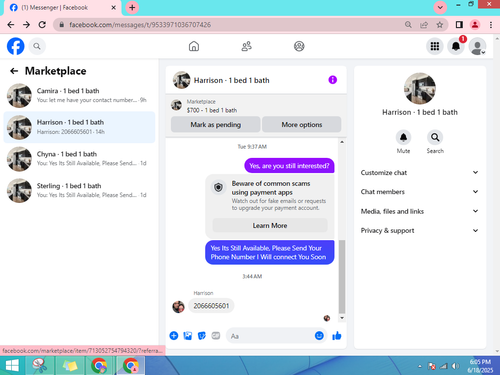Open the Facebook search magnifier
The width and height of the screenshot is (500, 375).
coord(37,46)
